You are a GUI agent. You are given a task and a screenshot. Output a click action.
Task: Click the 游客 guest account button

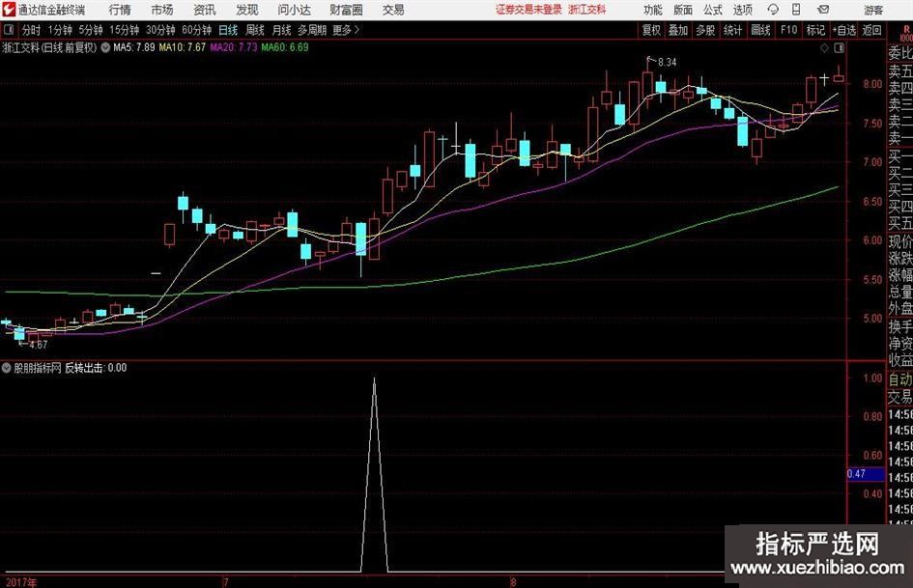point(872,10)
